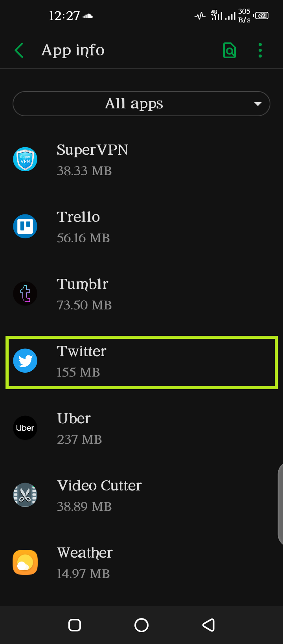Viewport: 283px width, 644px height.
Task: Select the Uber 237 MB entry
Action: tap(141, 428)
